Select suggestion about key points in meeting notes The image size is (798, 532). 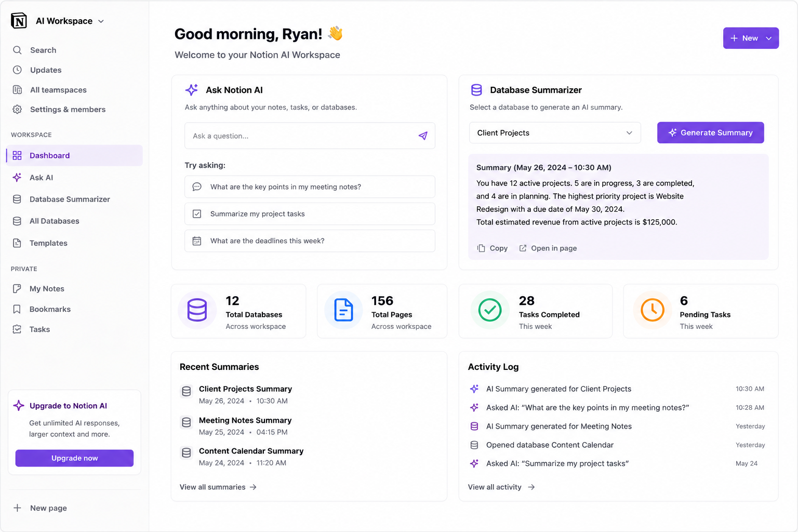(310, 187)
